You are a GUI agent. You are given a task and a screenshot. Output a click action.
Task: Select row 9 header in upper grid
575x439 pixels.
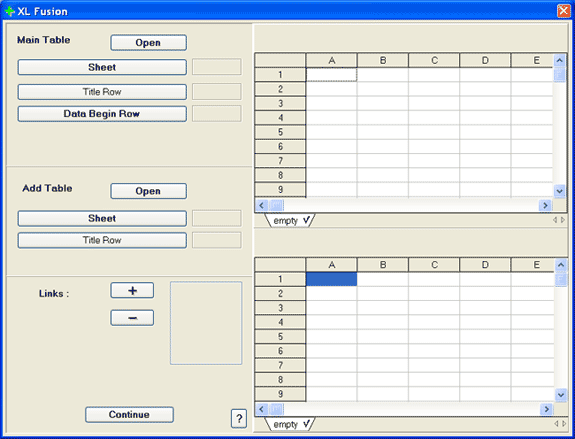280,190
